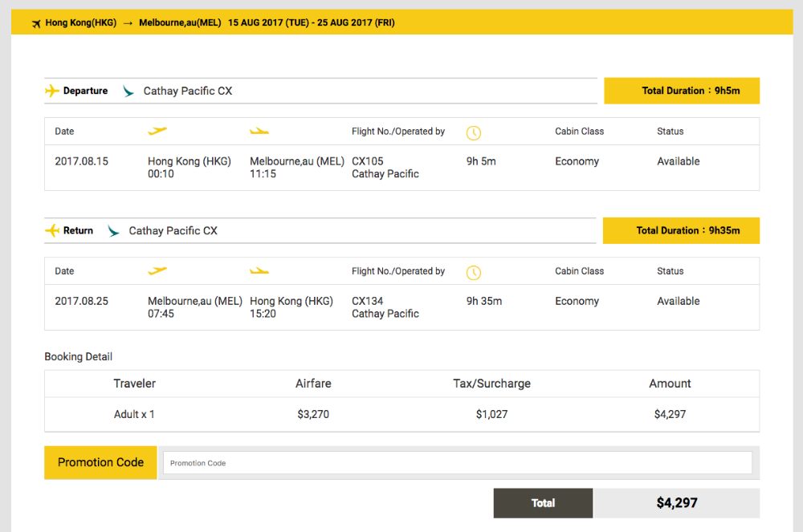The height and width of the screenshot is (532, 803).
Task: Click the 9h 35m duration cell
Action: click(x=484, y=301)
